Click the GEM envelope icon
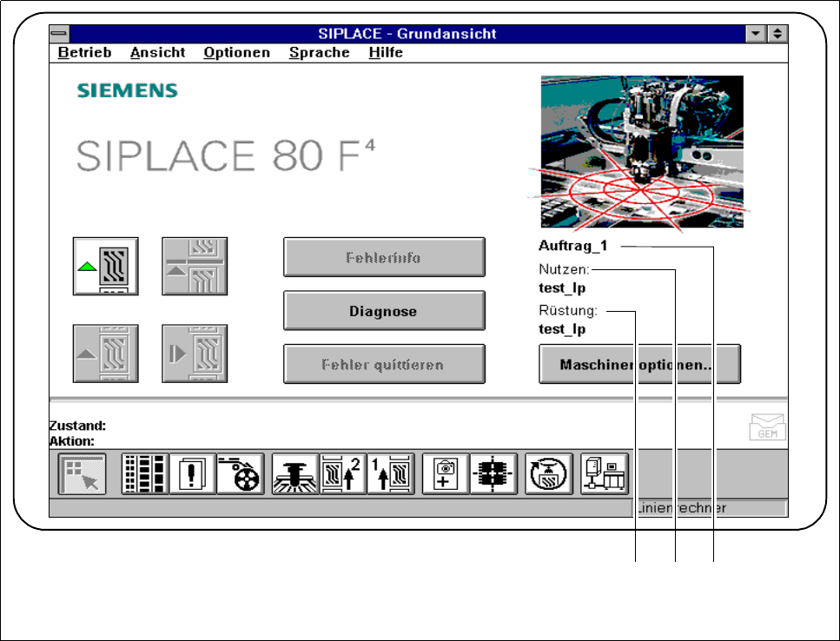The image size is (840, 641). pos(767,426)
